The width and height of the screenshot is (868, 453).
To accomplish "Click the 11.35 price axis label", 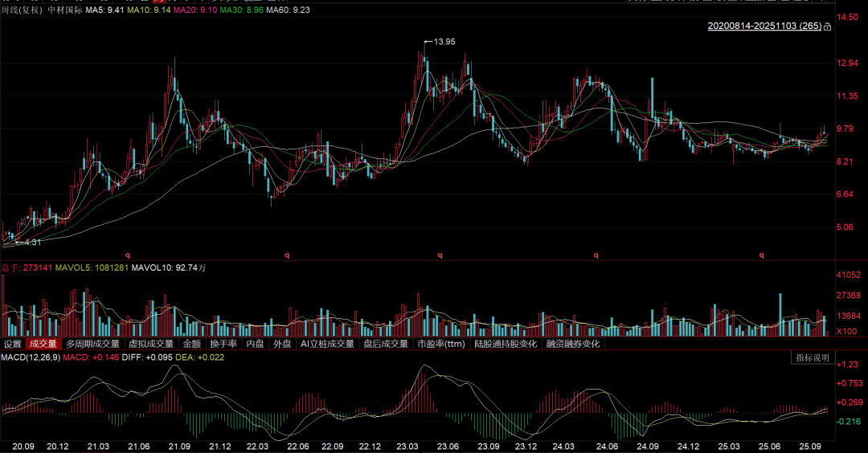I will tap(847, 96).
